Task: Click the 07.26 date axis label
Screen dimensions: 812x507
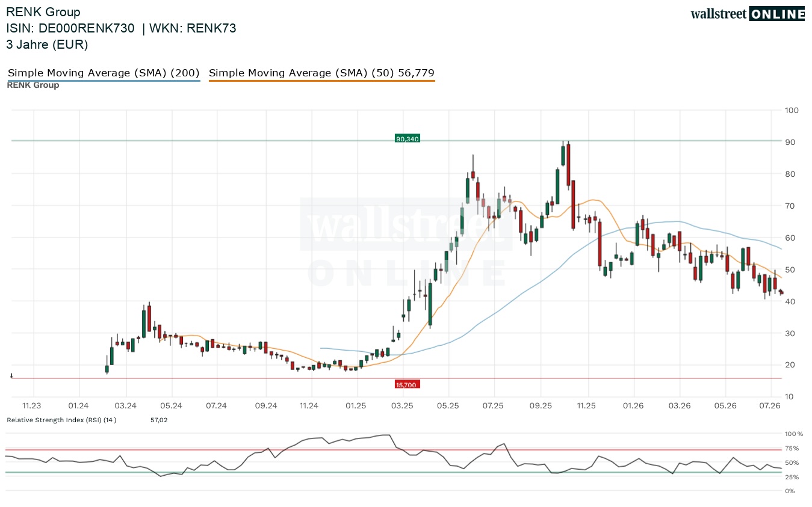Action: click(x=771, y=406)
